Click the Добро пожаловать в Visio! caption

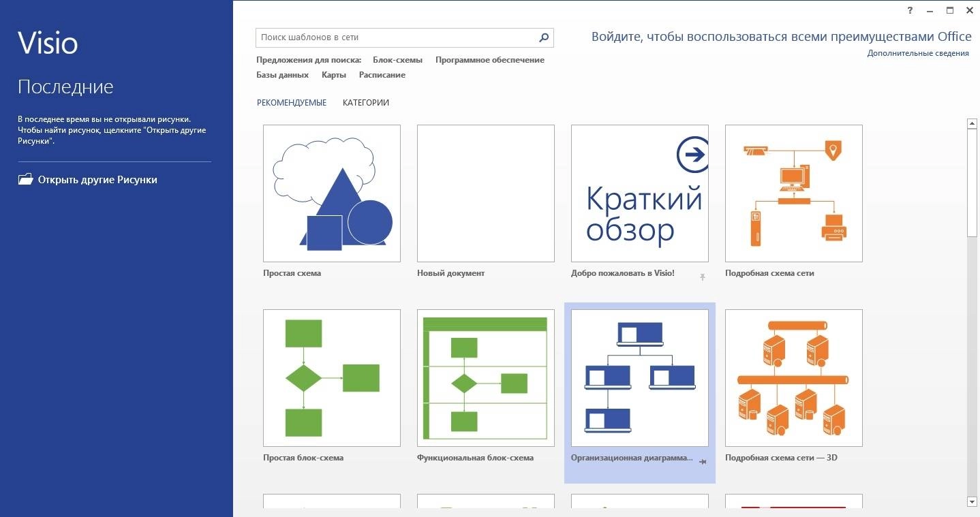623,273
